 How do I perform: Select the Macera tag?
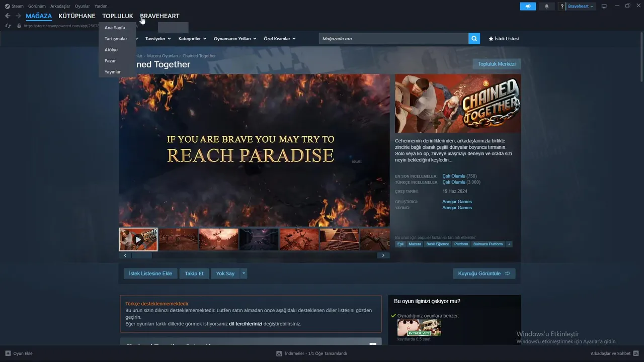(x=415, y=244)
